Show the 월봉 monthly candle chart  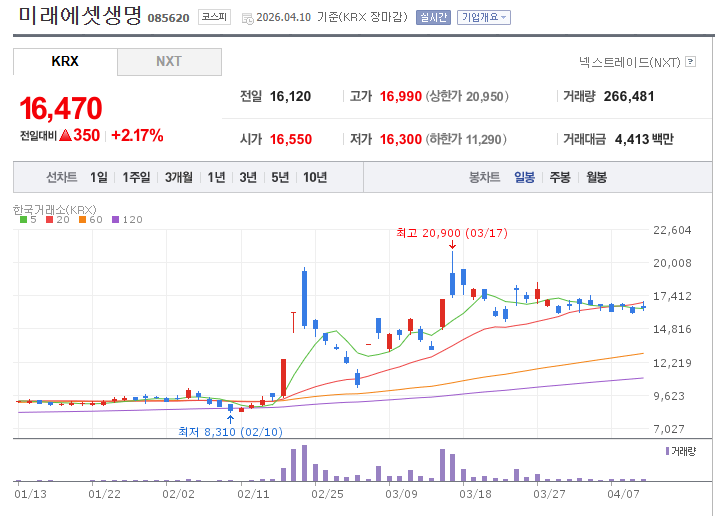596,177
